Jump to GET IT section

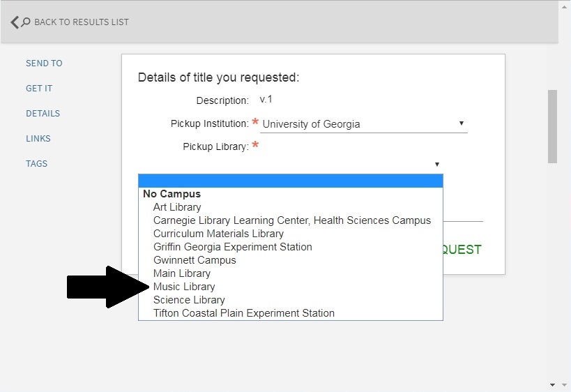click(39, 89)
